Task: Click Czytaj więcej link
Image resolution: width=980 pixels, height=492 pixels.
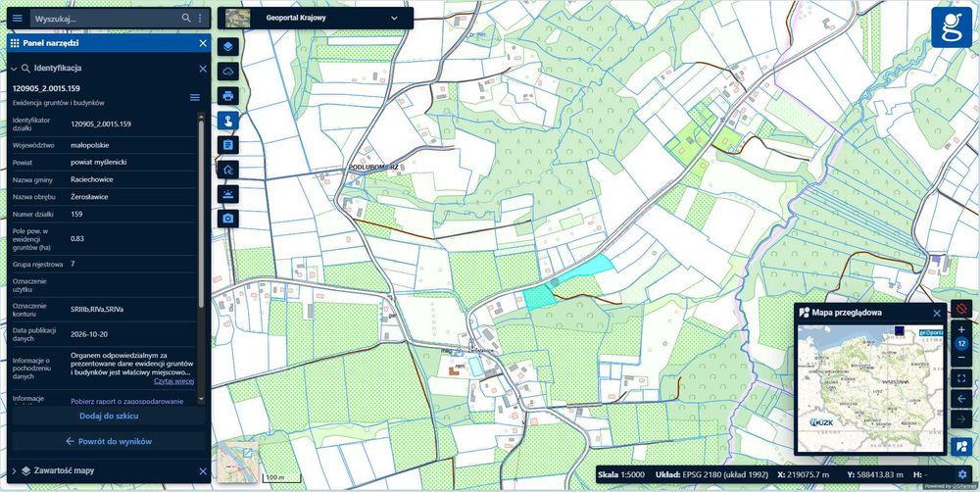Action: (173, 380)
